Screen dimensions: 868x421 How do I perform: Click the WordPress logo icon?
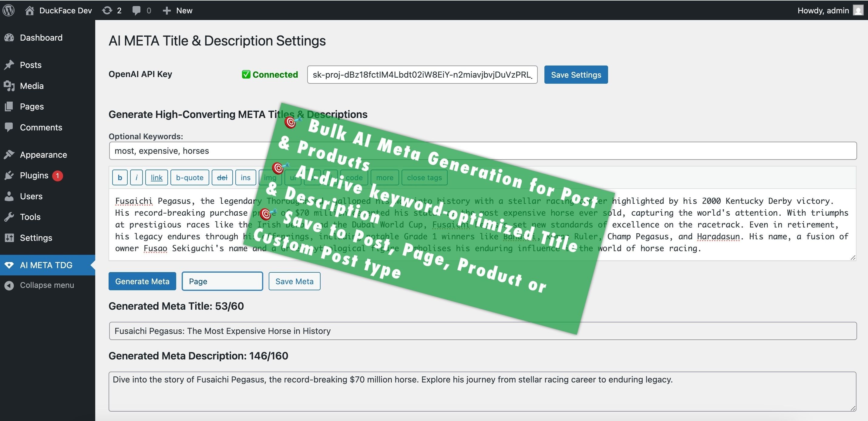[x=8, y=10]
